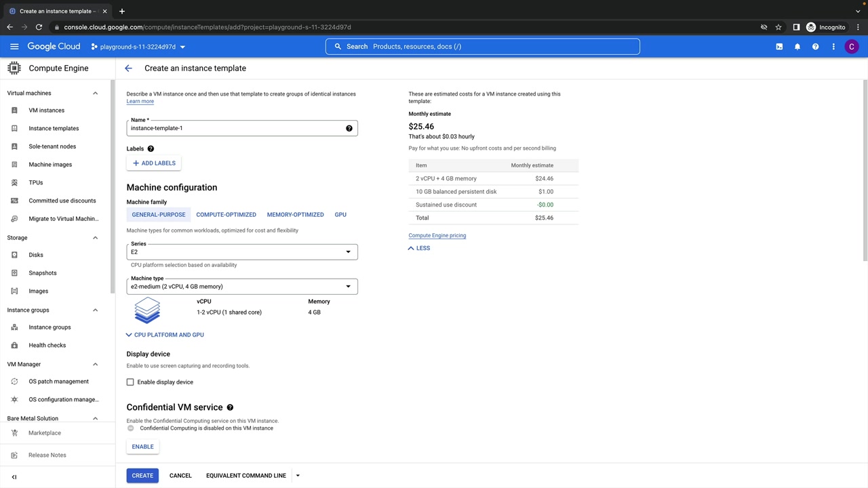Expand CPU Platform and GPU section
The image size is (868, 488).
(x=165, y=335)
